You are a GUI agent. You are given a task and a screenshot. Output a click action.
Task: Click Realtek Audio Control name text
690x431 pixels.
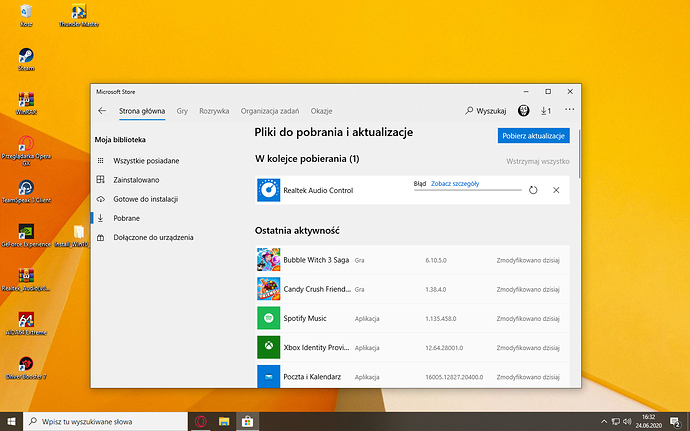pos(318,190)
